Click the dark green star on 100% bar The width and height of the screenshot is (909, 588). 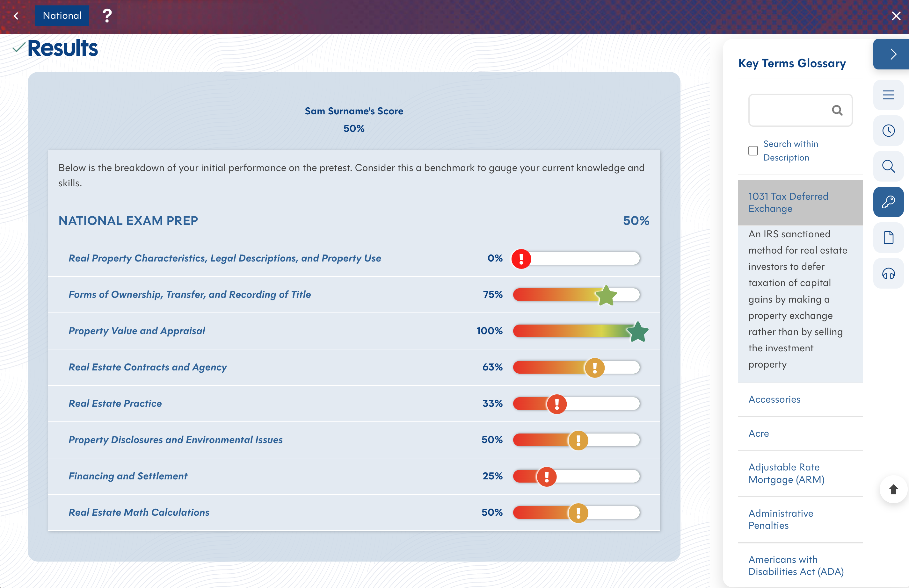[638, 331]
